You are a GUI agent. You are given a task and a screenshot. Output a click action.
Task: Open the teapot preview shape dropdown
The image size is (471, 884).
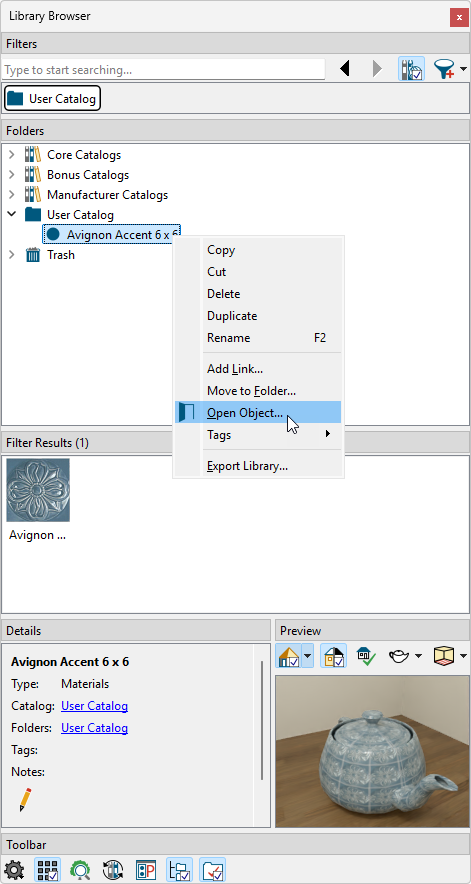pyautogui.click(x=418, y=656)
